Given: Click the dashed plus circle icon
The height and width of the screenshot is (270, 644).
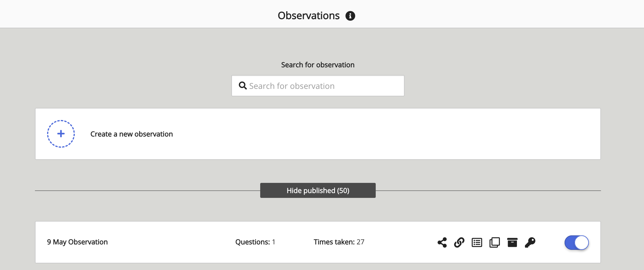Looking at the screenshot, I should coord(61,134).
